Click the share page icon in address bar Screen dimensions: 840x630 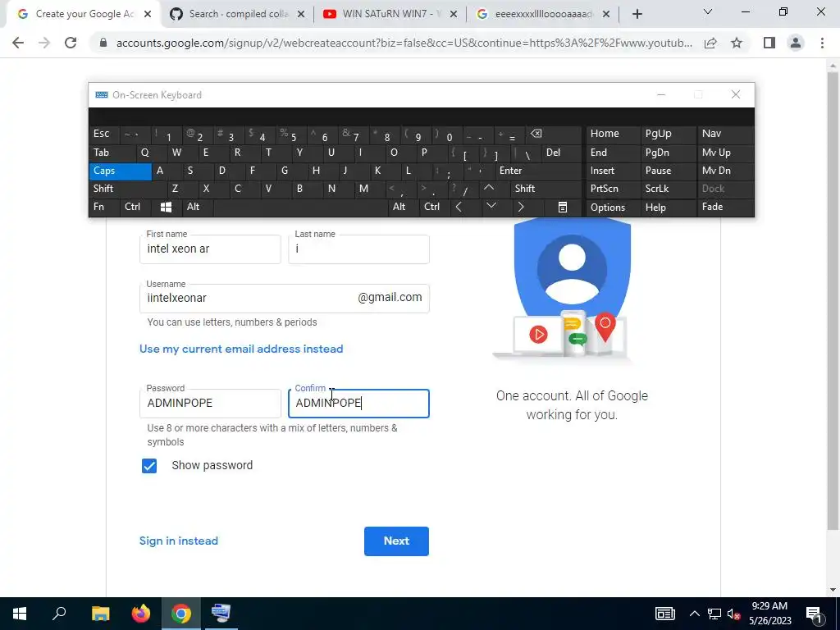(x=710, y=43)
